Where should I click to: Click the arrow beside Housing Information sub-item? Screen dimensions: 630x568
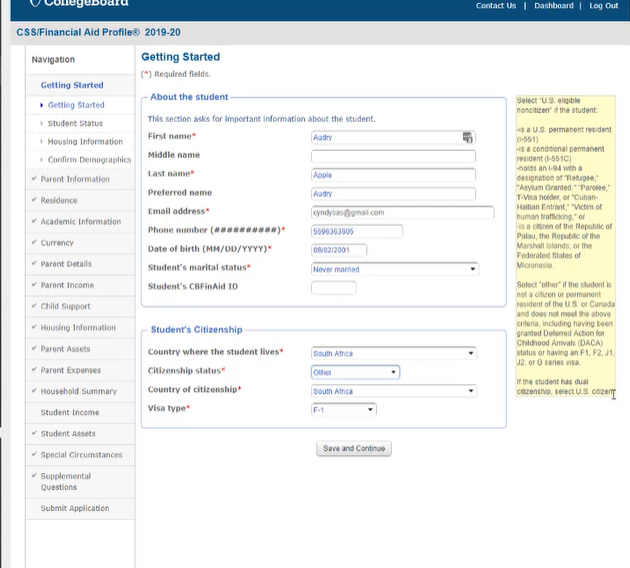(x=41, y=142)
